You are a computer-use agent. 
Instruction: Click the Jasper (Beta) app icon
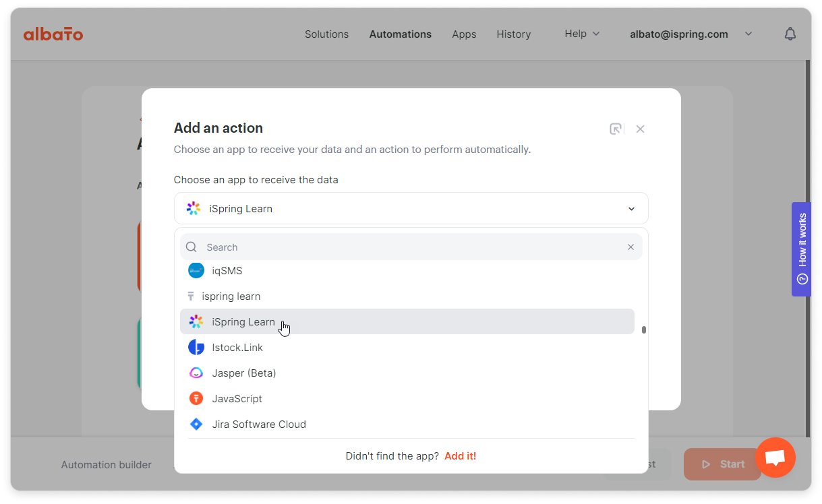click(x=196, y=373)
